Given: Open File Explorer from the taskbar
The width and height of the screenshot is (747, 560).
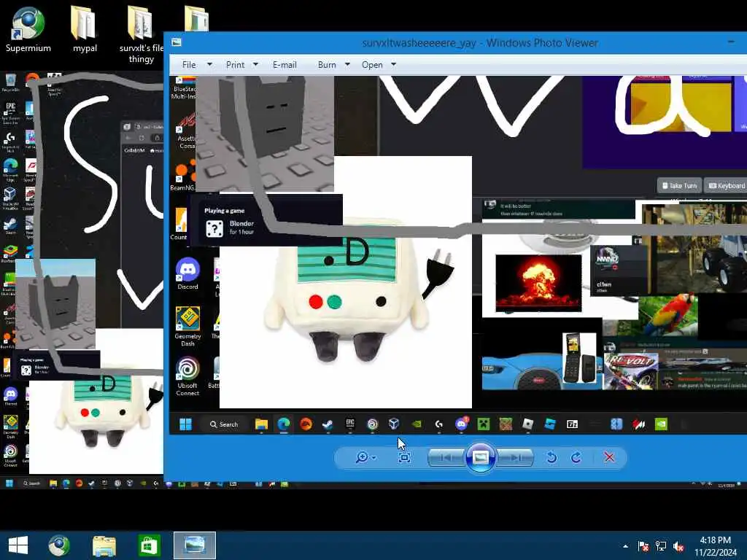Looking at the screenshot, I should (104, 545).
